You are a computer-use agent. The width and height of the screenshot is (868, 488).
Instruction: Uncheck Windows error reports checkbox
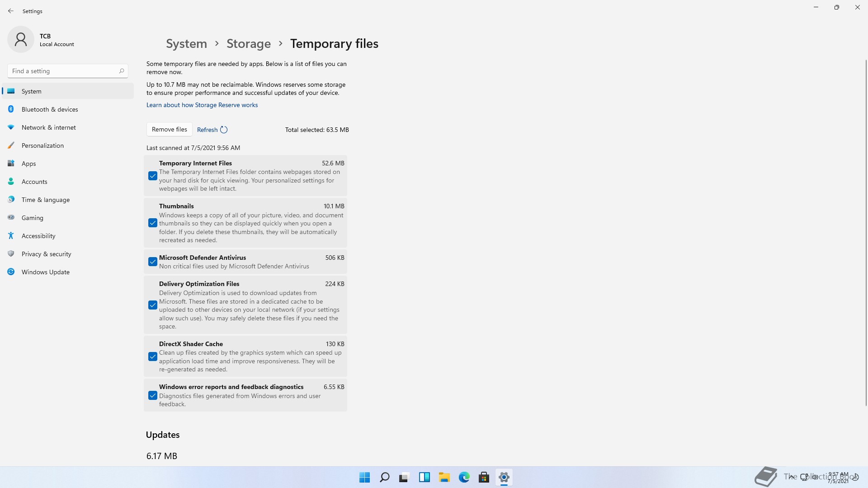(153, 395)
